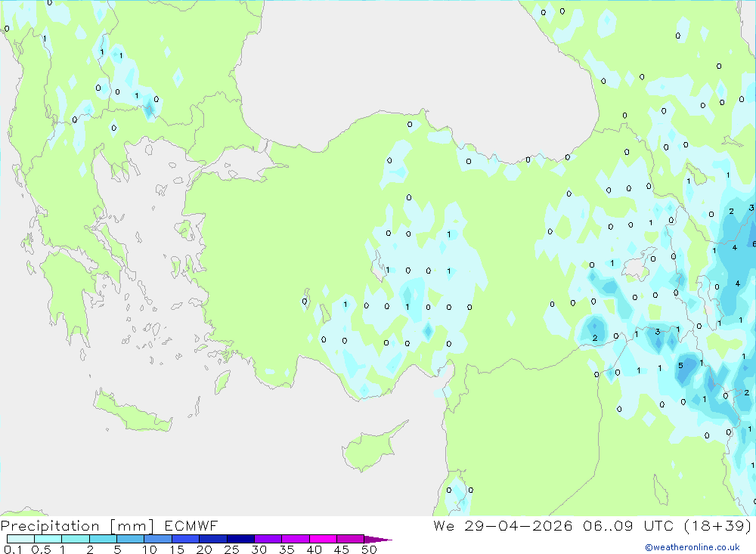Click the '25' legend scale label
Image resolution: width=756 pixels, height=554 pixels.
pyautogui.click(x=232, y=549)
